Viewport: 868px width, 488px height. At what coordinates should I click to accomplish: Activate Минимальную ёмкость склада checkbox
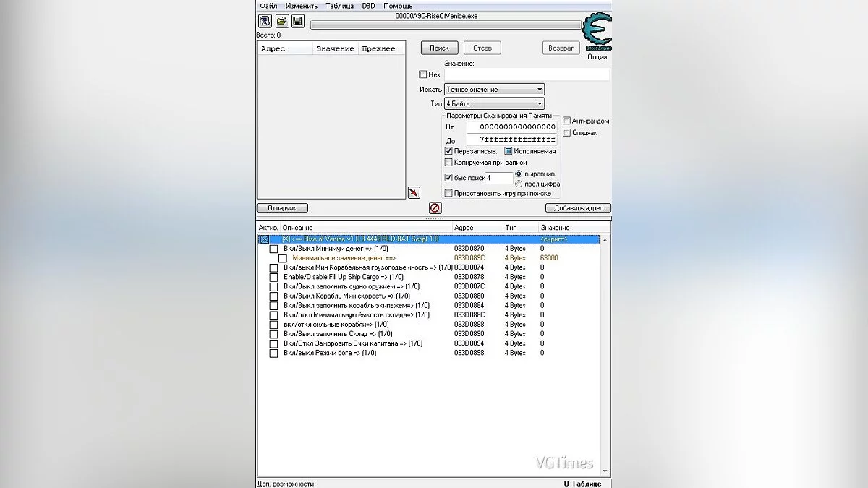pyautogui.click(x=273, y=315)
